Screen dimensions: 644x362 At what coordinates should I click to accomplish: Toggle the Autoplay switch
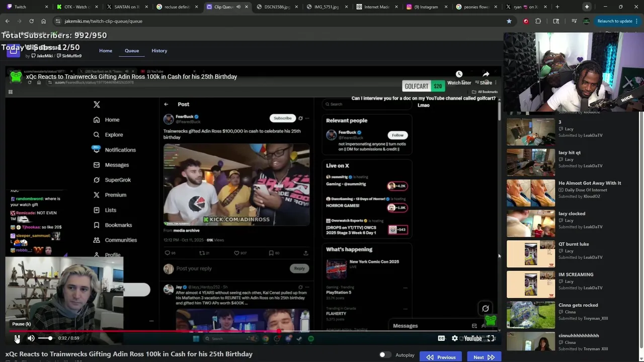(x=385, y=355)
